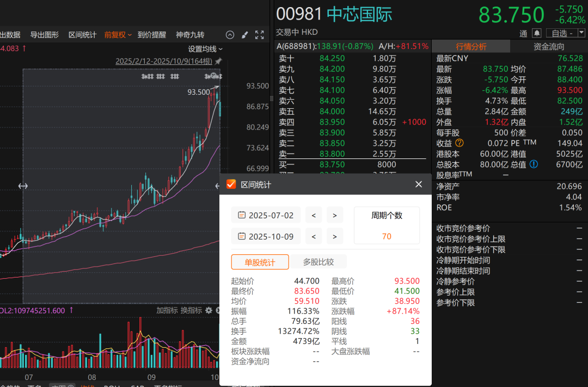Open the start date calendar icon
This screenshot has width=588, height=387.
click(242, 215)
